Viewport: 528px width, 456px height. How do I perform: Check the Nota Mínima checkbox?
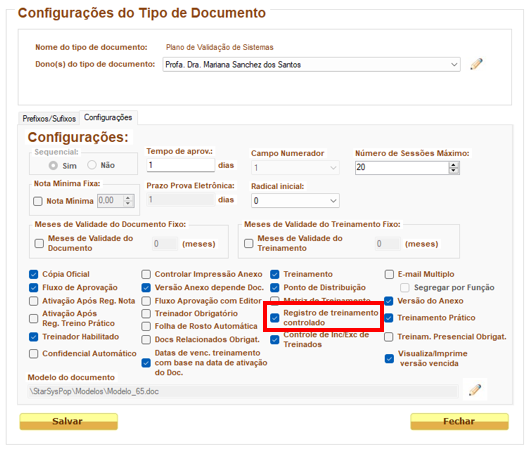pyautogui.click(x=38, y=201)
